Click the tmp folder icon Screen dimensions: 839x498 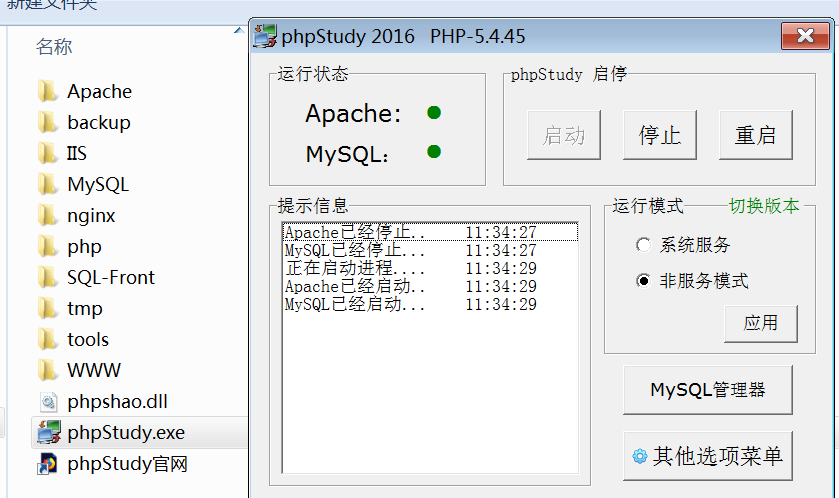pyautogui.click(x=48, y=309)
